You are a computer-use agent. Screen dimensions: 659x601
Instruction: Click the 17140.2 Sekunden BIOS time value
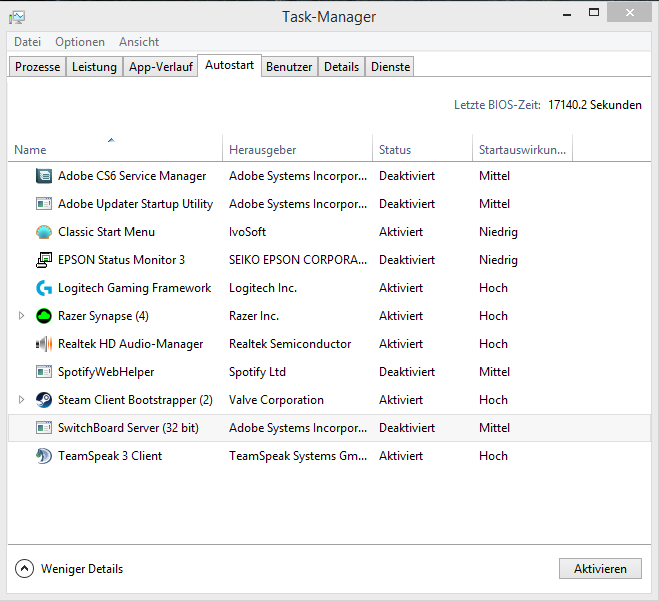pyautogui.click(x=595, y=105)
